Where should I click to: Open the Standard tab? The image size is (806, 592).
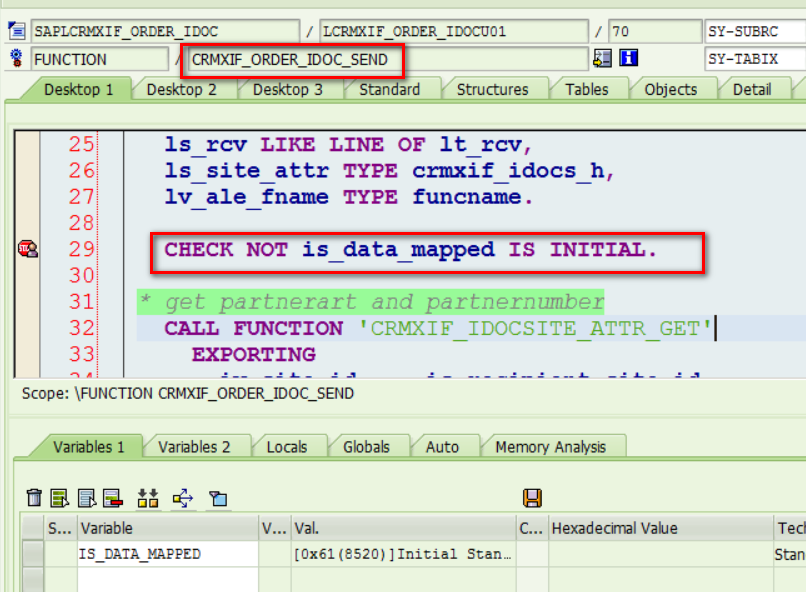(389, 89)
